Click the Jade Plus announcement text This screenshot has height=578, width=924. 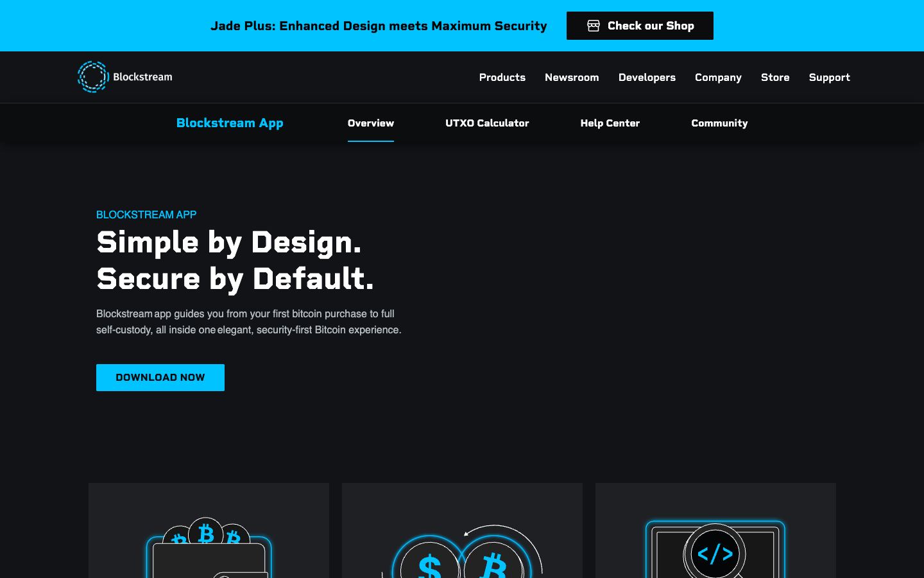[379, 26]
